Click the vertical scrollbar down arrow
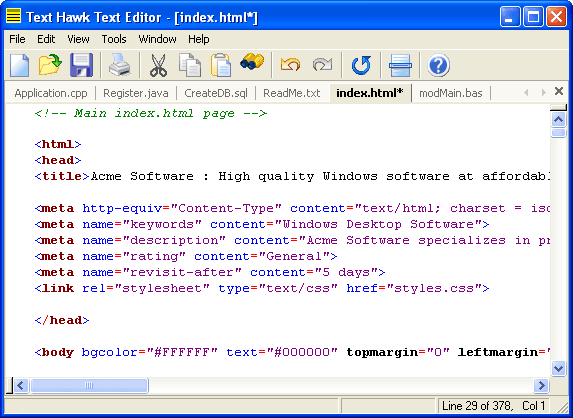This screenshot has height=418, width=573. coord(558,368)
